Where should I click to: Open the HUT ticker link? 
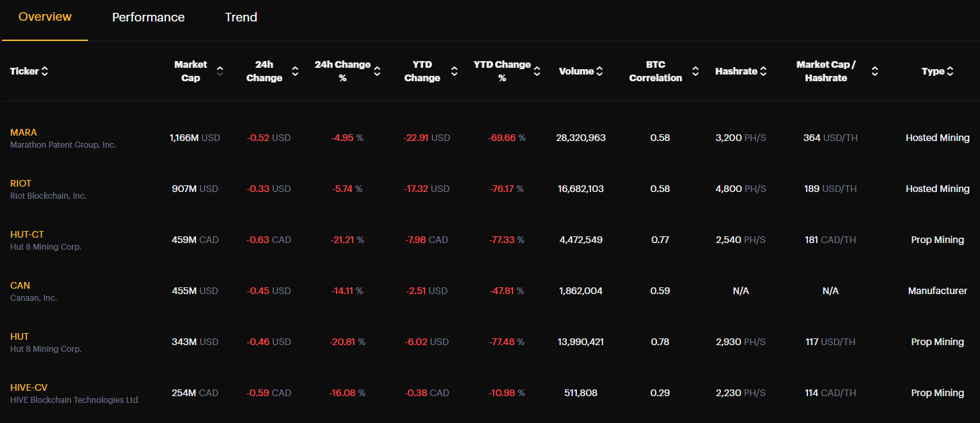point(19,336)
